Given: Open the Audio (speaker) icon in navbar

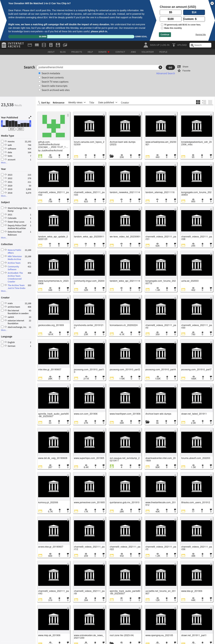Looking at the screenshot, I should tap(51, 45).
